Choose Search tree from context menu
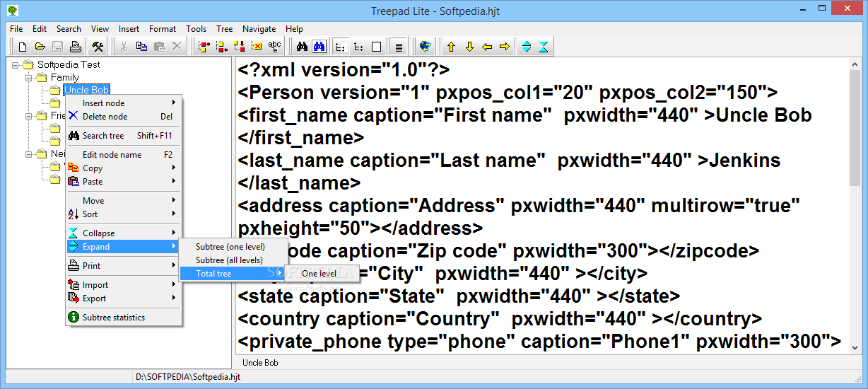This screenshot has height=389, width=868. (x=123, y=136)
